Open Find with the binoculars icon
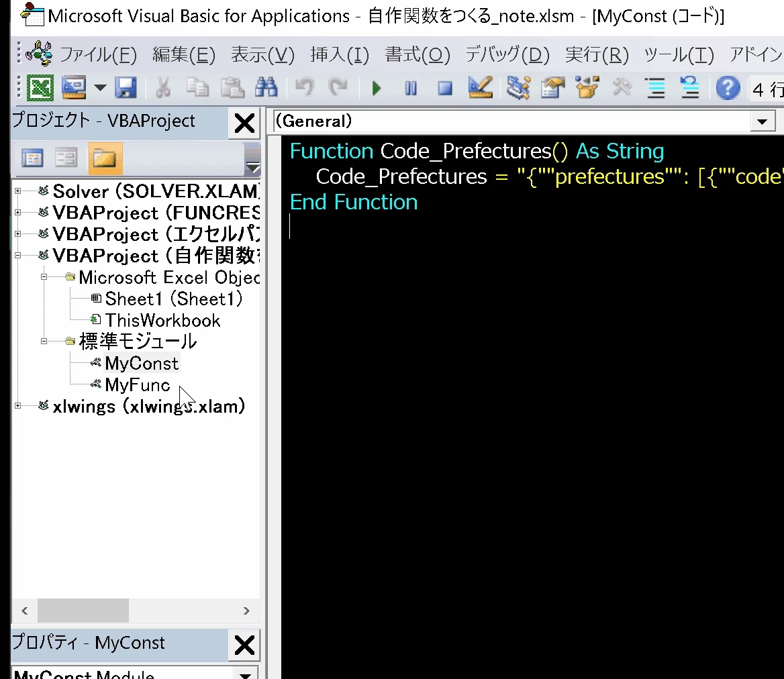This screenshot has width=784, height=679. pos(266,89)
